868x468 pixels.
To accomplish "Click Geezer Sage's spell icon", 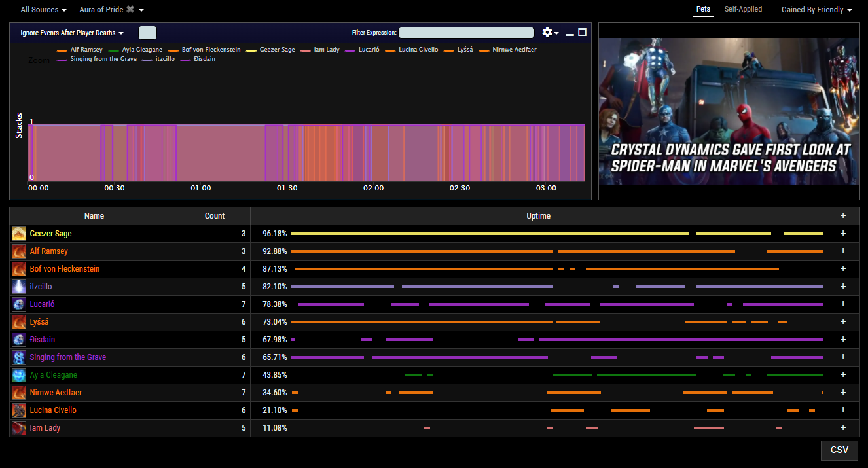I will pos(19,234).
